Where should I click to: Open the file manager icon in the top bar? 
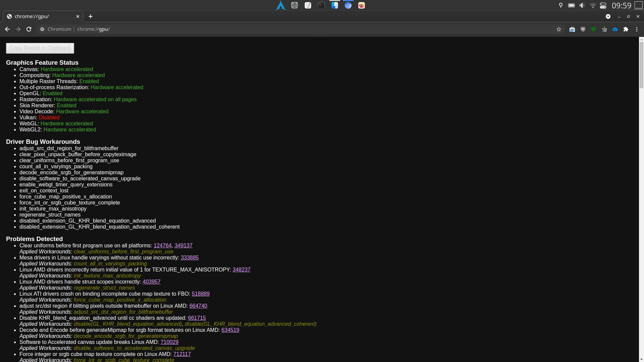tap(334, 5)
